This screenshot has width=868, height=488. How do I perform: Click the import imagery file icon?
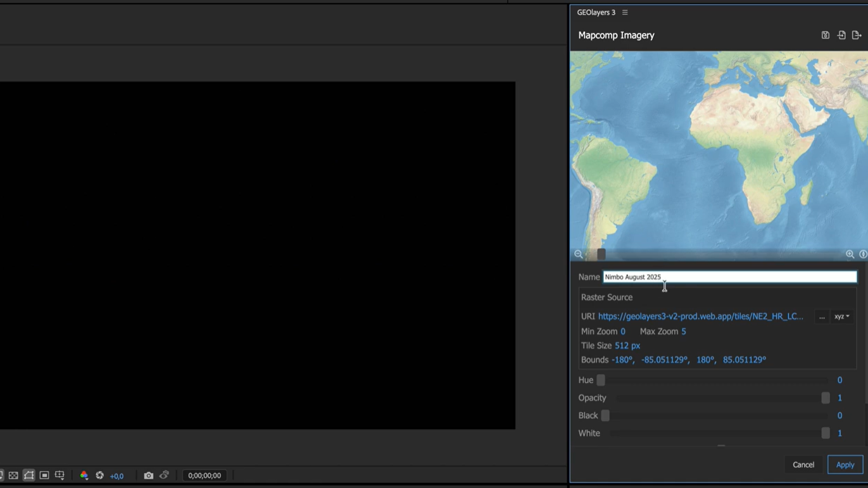point(841,35)
